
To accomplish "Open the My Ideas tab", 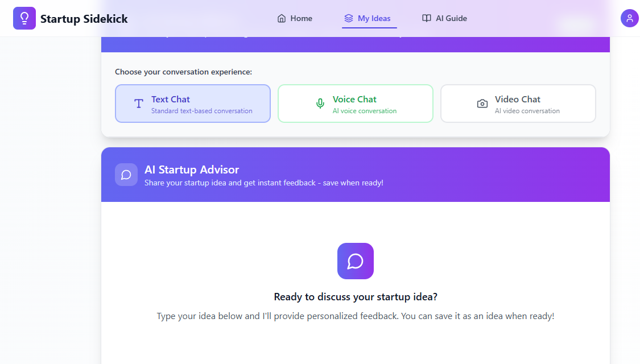I will pos(369,18).
